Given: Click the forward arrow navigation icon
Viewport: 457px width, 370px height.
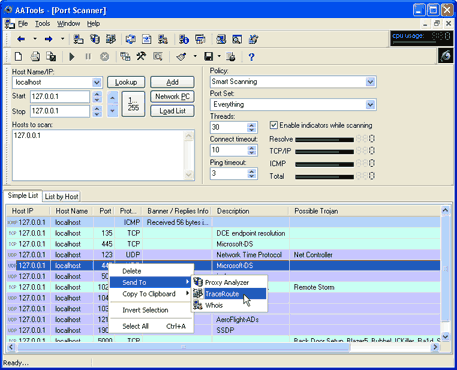Looking at the screenshot, I should tap(49, 39).
